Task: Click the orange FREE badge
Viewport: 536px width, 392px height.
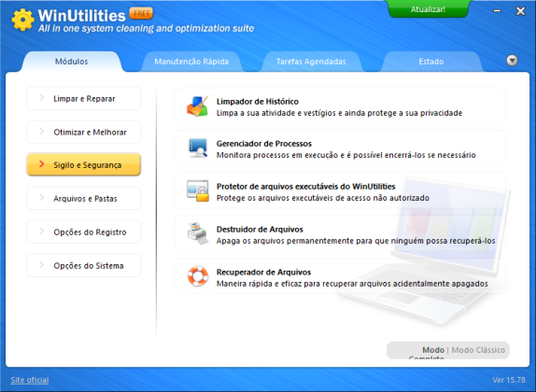Action: coord(141,14)
